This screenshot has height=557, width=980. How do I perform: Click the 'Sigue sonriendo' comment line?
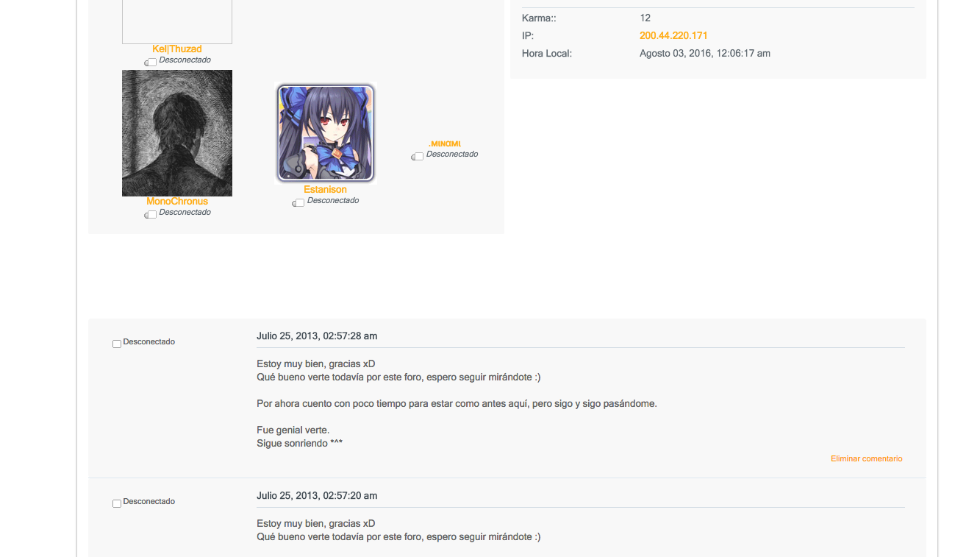click(x=300, y=444)
